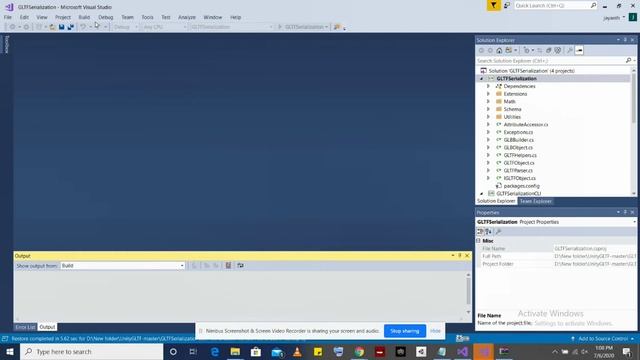Click the feedback icon next to Quick Launch
The width and height of the screenshot is (640, 360).
click(x=507, y=5)
